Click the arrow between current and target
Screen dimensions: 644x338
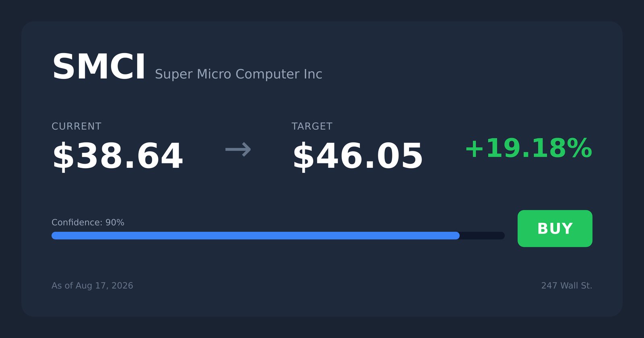(x=238, y=149)
